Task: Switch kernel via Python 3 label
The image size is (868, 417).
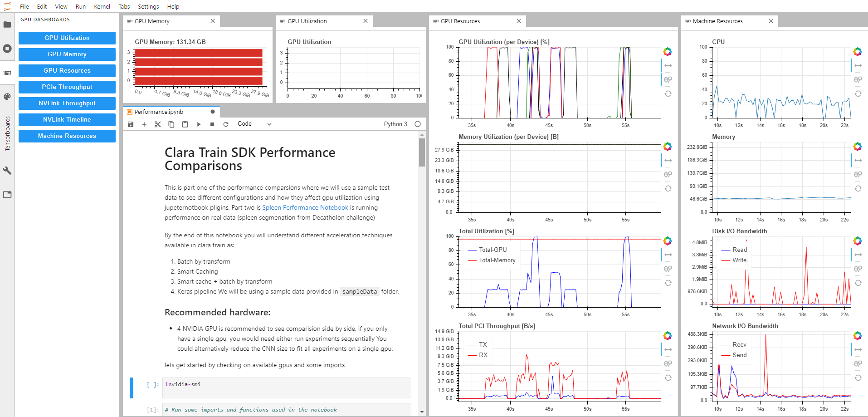Action: (x=395, y=124)
